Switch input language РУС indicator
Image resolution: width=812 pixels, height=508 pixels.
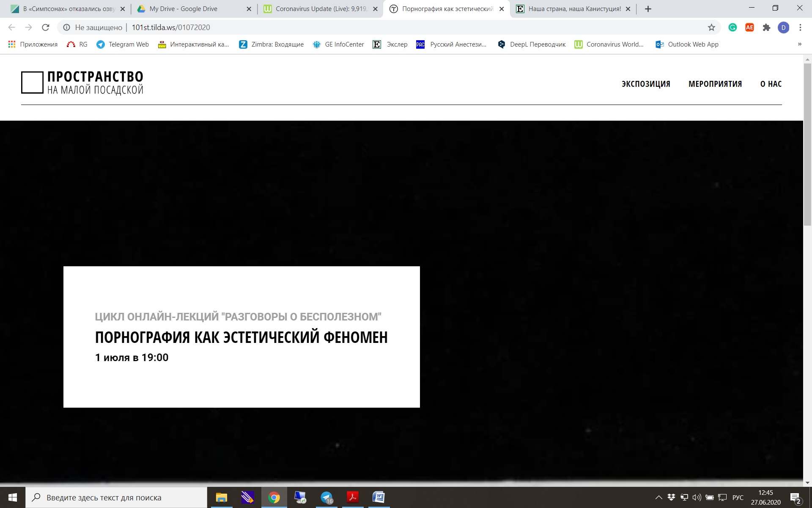click(738, 497)
